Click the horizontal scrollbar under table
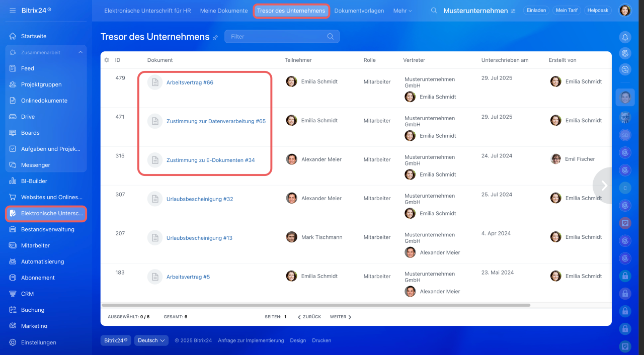This screenshot has width=644, height=355. (316, 305)
